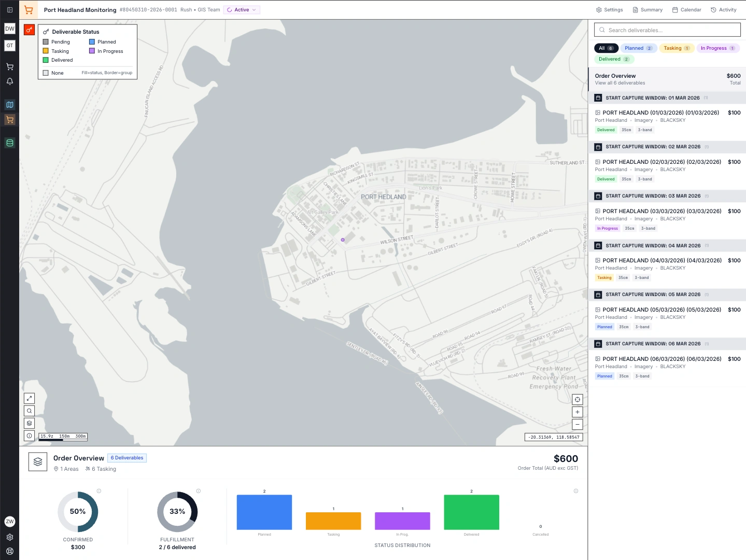Click the map search magnifier icon
This screenshot has height=560, width=746.
(30, 411)
